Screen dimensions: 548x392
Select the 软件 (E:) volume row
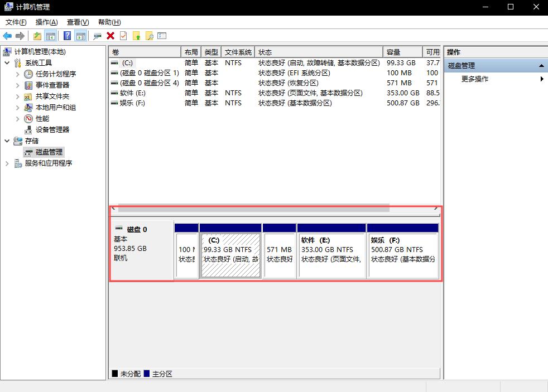point(133,93)
